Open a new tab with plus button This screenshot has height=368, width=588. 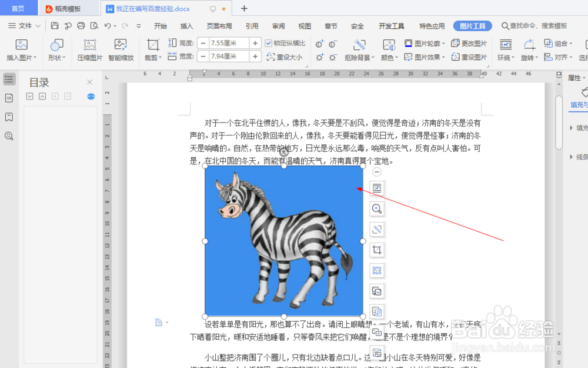pyautogui.click(x=244, y=8)
